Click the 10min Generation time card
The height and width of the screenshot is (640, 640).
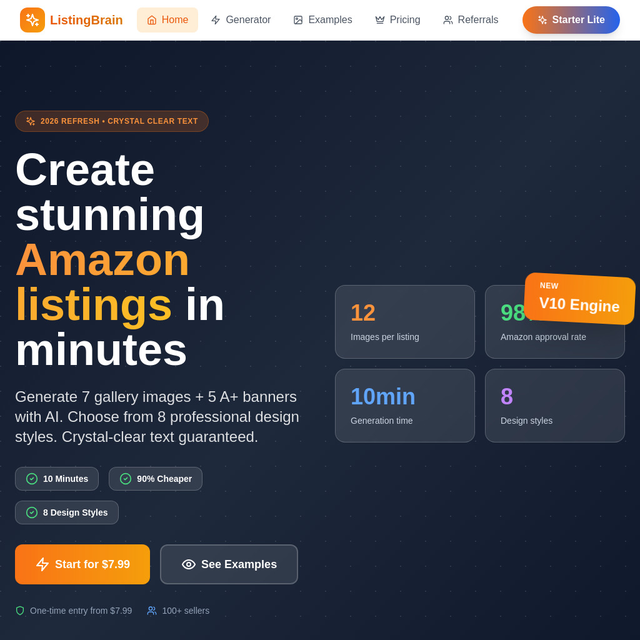click(405, 406)
